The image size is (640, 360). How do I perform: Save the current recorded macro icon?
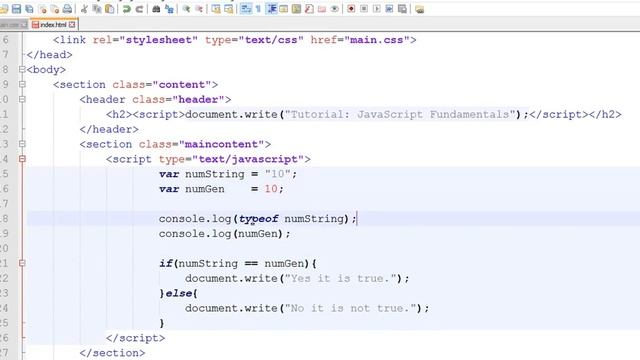coord(402,9)
